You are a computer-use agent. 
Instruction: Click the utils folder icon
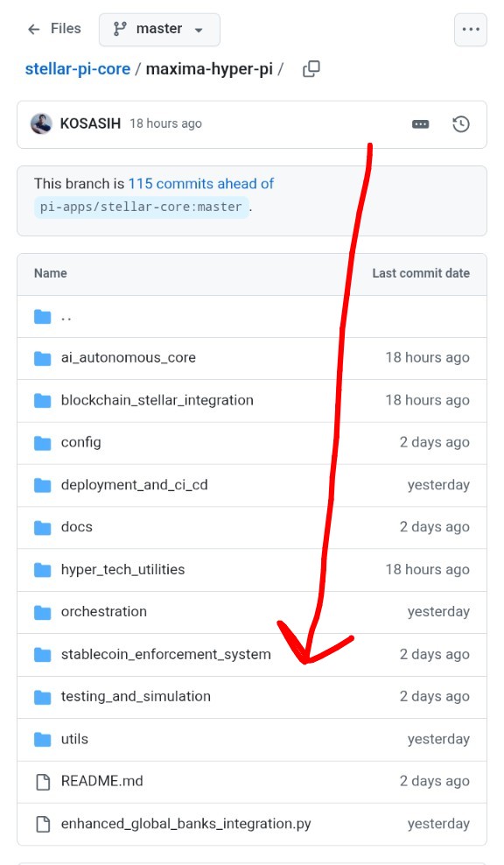[43, 739]
